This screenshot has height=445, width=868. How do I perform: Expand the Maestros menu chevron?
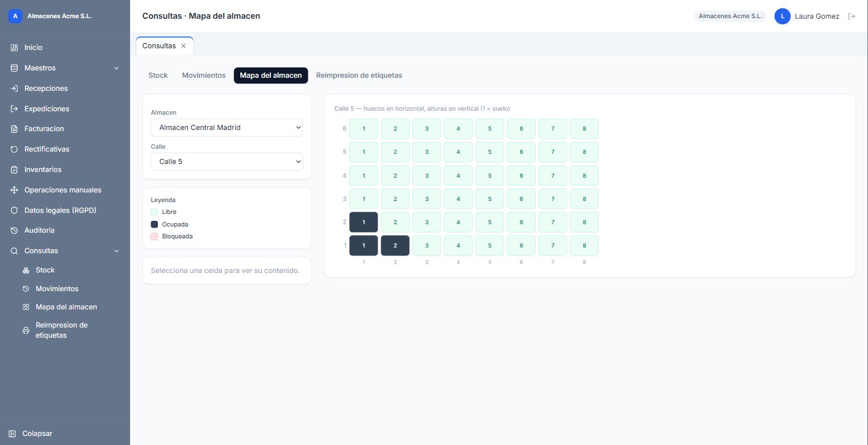coord(116,68)
